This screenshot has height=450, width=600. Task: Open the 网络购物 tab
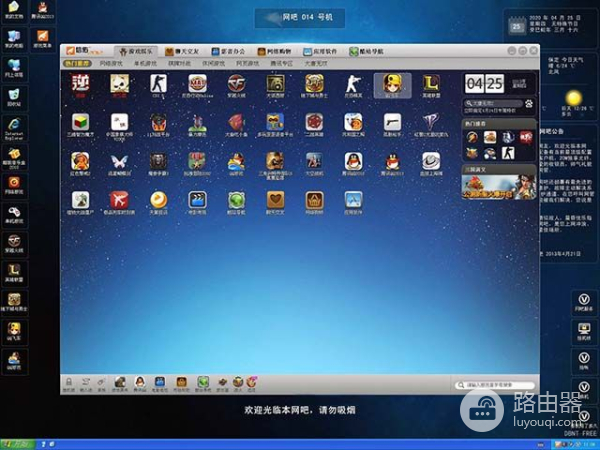(x=286, y=50)
